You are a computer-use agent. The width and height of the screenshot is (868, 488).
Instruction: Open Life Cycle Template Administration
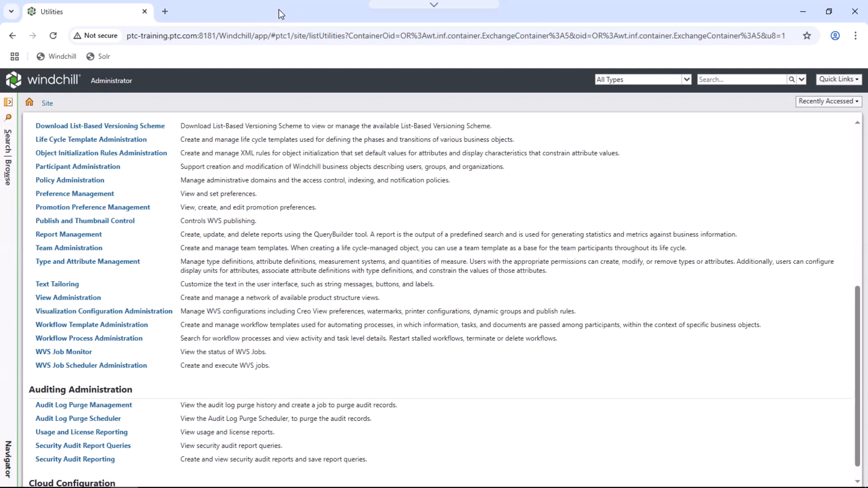tap(91, 139)
